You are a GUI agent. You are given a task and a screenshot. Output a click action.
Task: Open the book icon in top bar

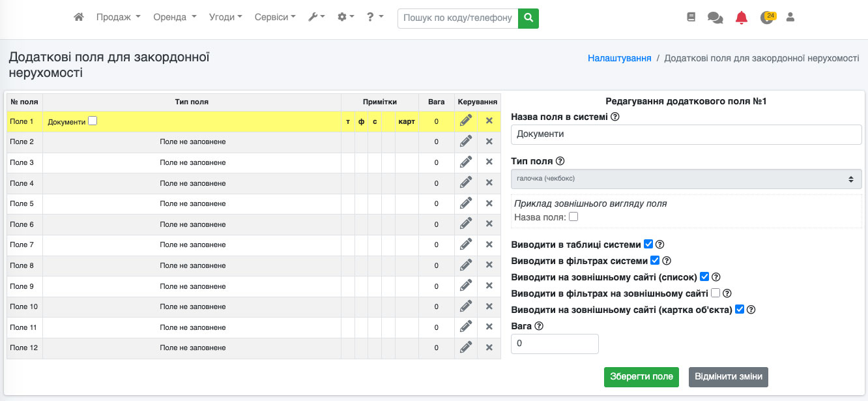pos(691,18)
